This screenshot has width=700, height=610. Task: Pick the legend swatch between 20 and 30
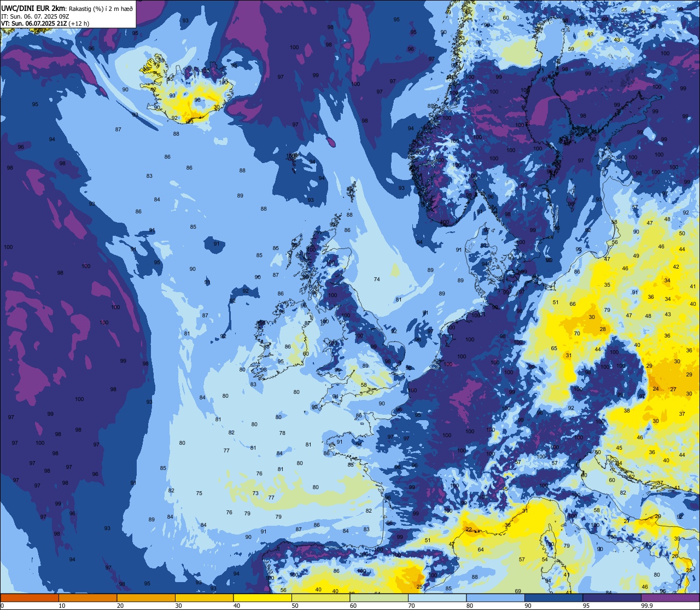pos(146,598)
